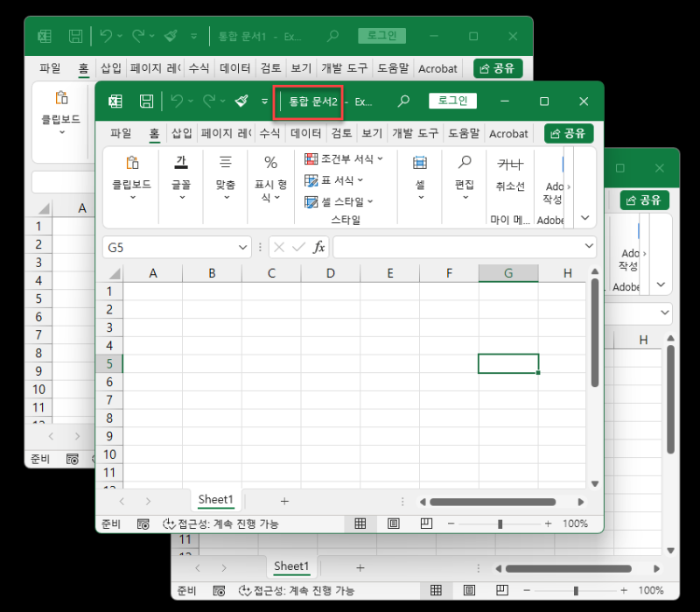700x612 pixels.
Task: Click 접근성: 계속 진행 가능 in front window
Action: click(x=220, y=524)
